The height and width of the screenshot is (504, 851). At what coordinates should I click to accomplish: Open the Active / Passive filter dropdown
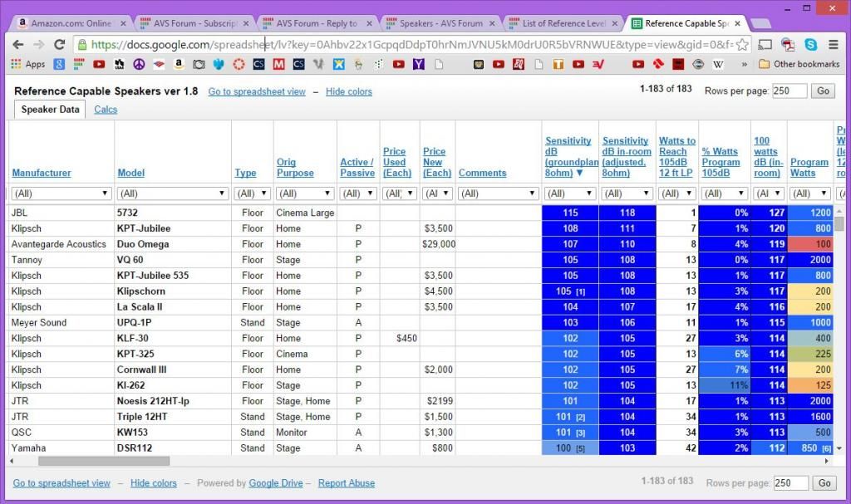pyautogui.click(x=357, y=193)
